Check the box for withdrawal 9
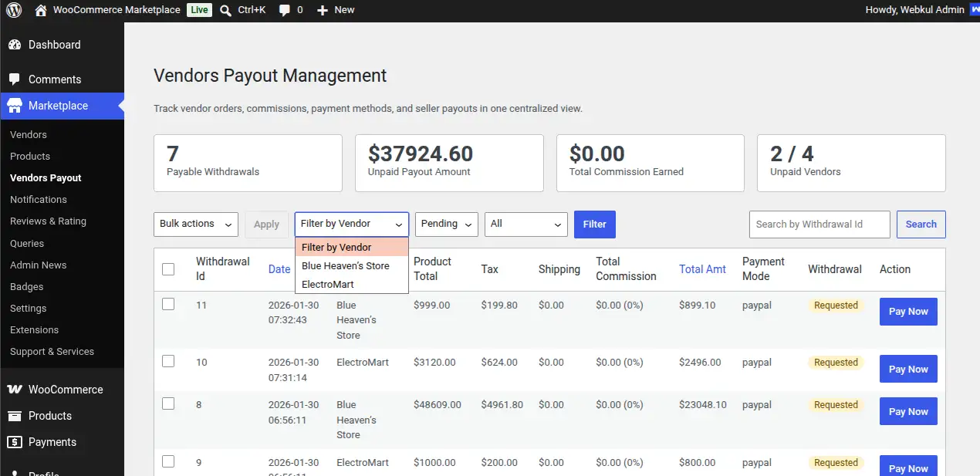This screenshot has height=476, width=980. (x=168, y=461)
